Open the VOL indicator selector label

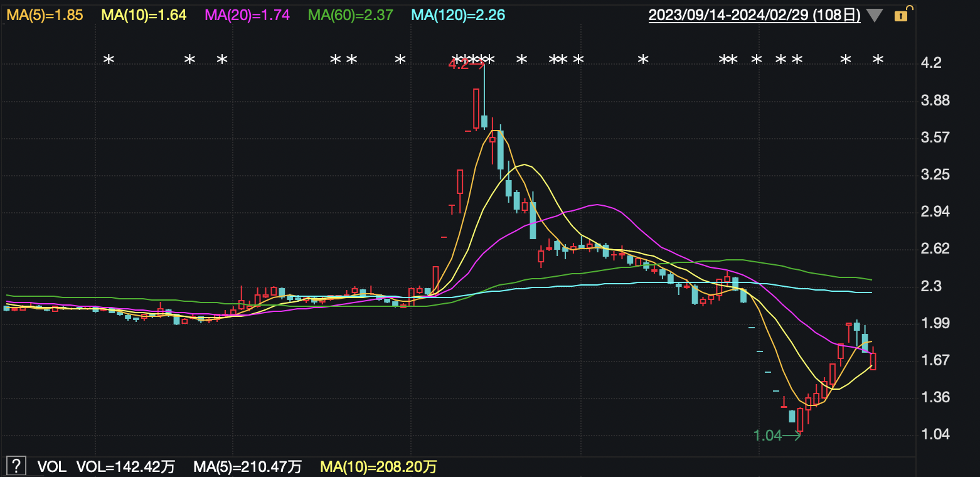pyautogui.click(x=51, y=467)
